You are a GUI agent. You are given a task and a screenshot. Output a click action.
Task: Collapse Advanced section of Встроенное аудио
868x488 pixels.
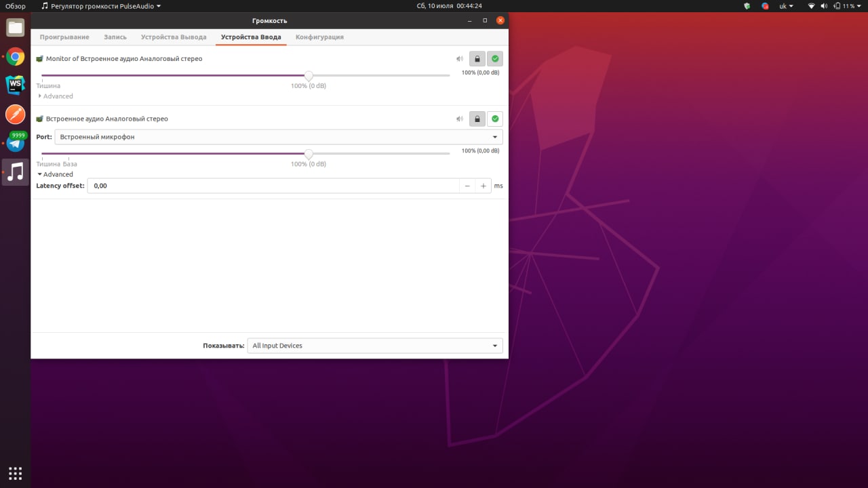[56, 174]
